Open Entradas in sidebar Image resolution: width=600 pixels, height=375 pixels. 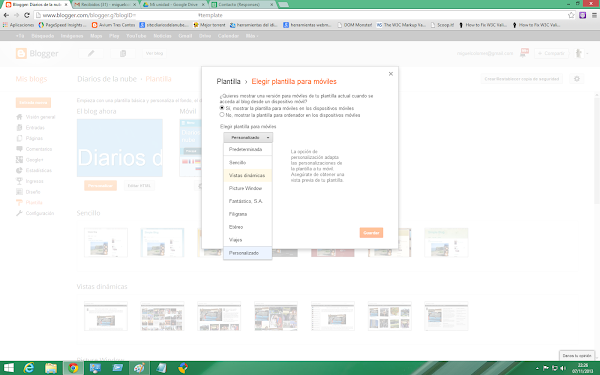pos(30,128)
